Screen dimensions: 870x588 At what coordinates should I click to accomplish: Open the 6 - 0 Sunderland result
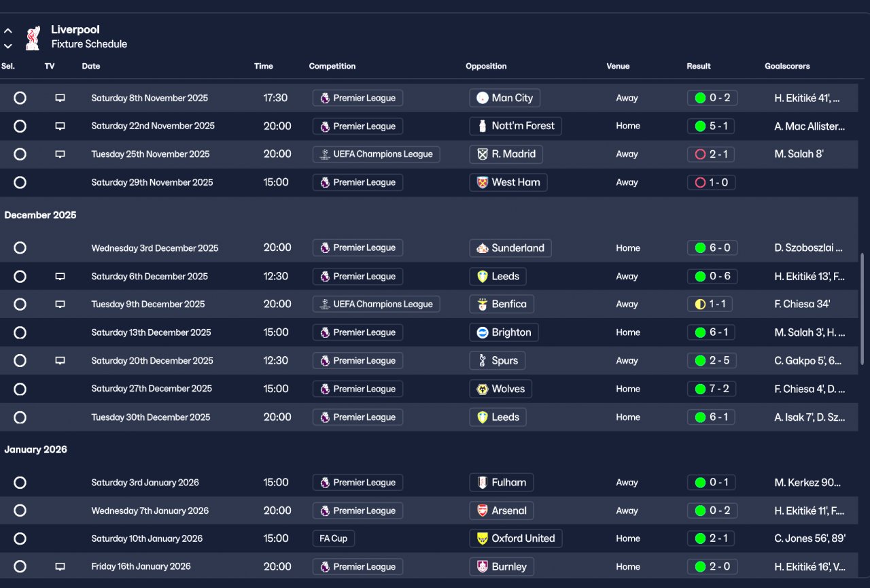(712, 248)
